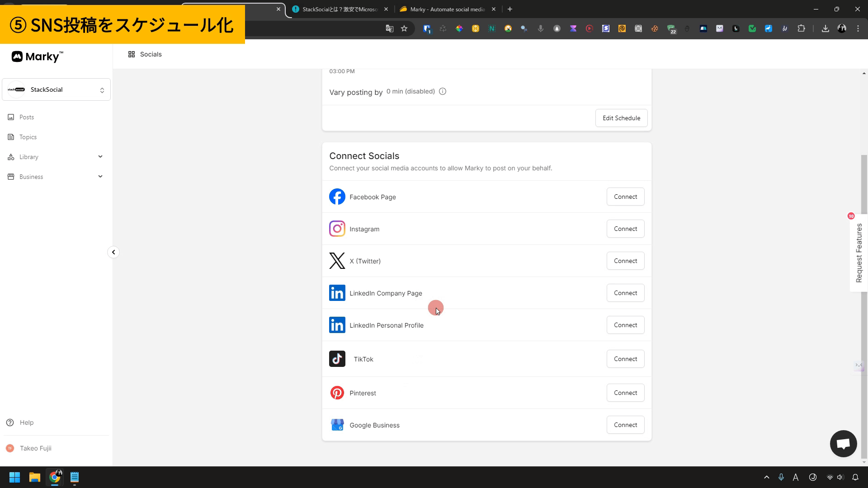This screenshot has height=488, width=868.
Task: Click the TikTok logo icon
Action: click(x=337, y=359)
